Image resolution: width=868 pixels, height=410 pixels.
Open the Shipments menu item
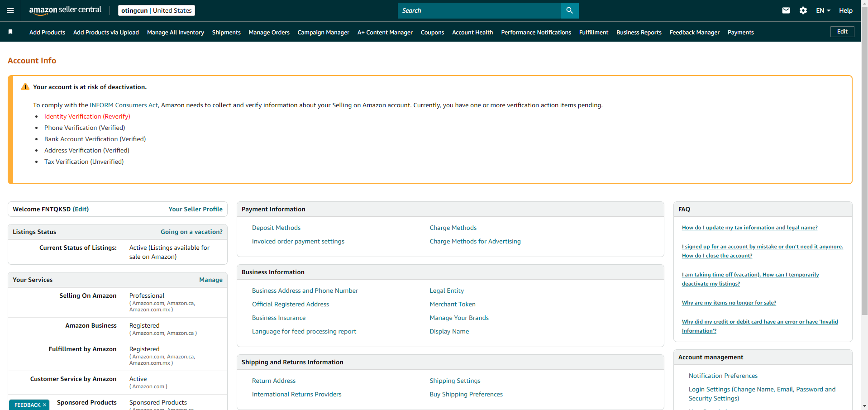point(226,32)
